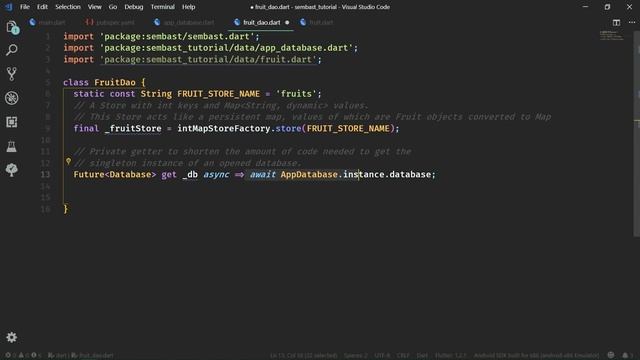
Task: Click the 'await' keyword
Action: [x=263, y=175]
